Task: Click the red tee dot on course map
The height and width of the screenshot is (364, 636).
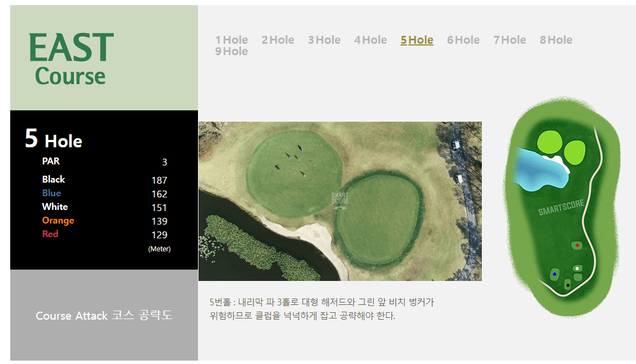Action: tap(577, 245)
